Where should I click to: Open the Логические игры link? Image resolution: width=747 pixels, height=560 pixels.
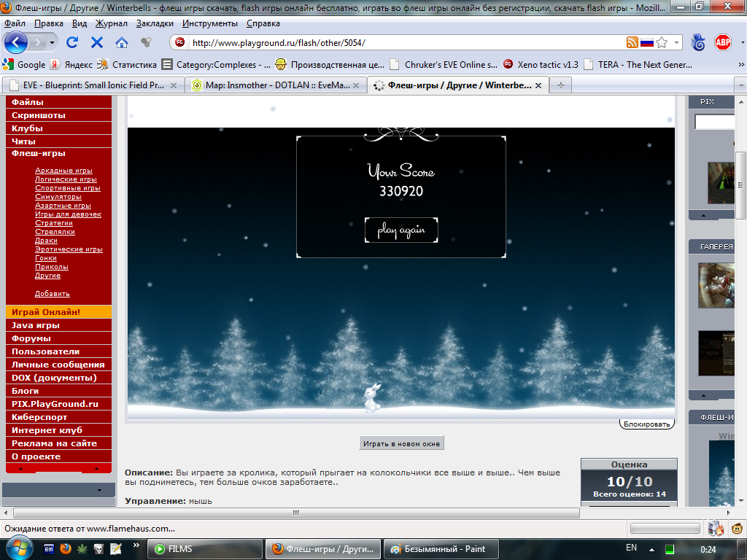(x=66, y=179)
